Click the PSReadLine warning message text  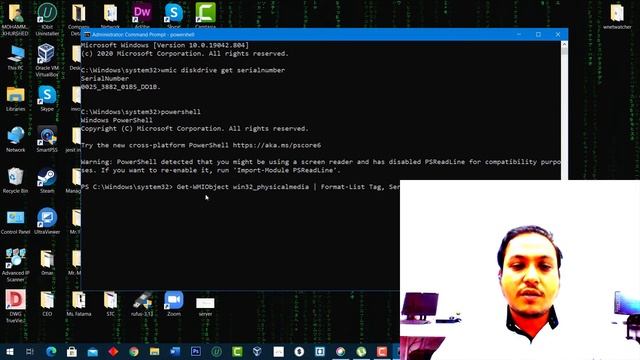coord(321,166)
